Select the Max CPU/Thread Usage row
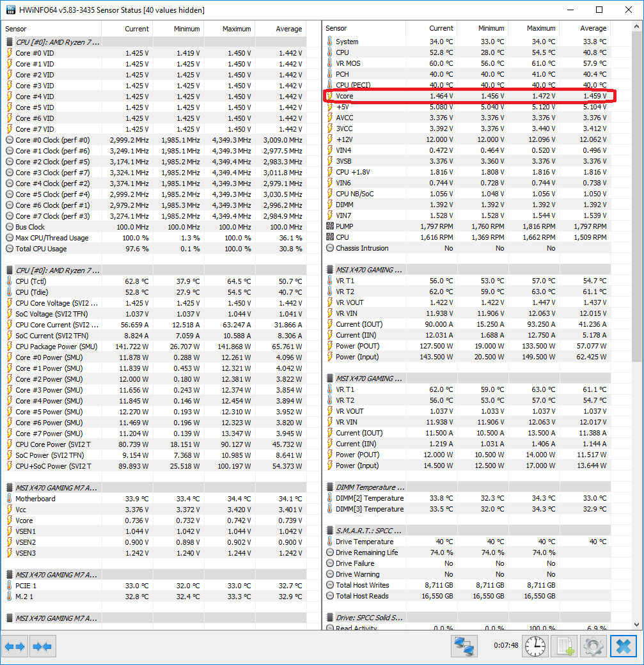The image size is (644, 665). [x=153, y=238]
